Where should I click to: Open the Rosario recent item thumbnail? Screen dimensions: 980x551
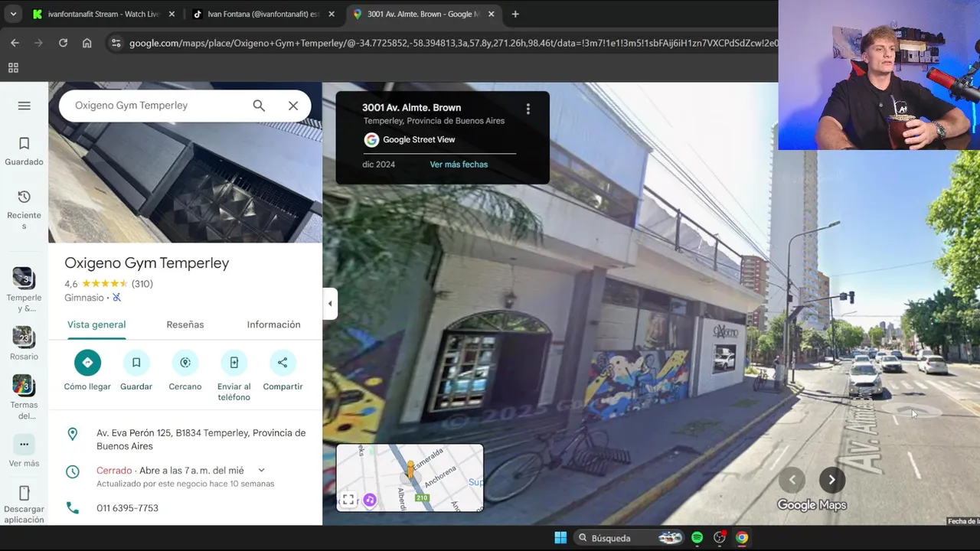(x=24, y=337)
